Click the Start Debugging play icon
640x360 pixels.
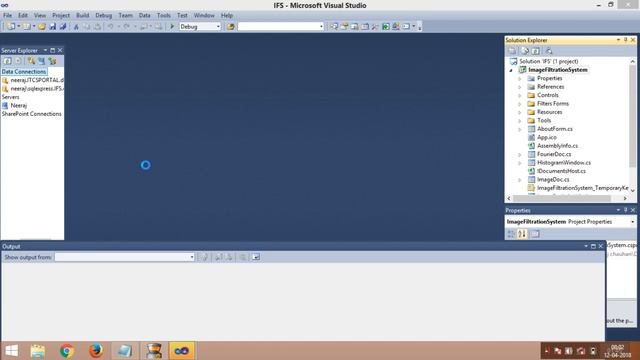click(172, 27)
